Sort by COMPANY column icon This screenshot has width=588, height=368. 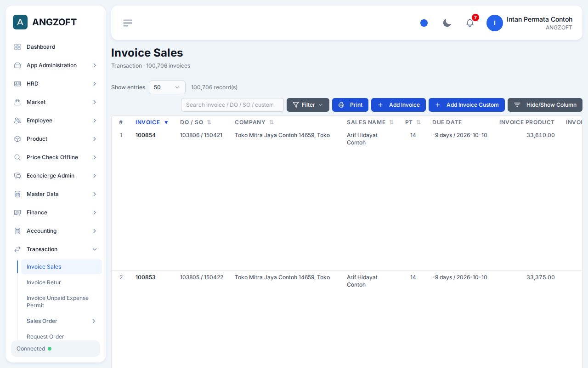271,122
